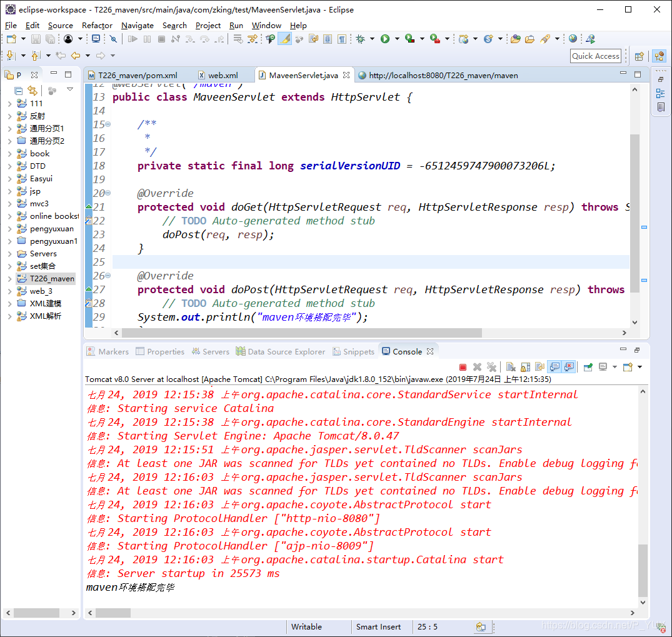
Task: Click the Terminate debug toolbar icon
Action: coord(161,39)
